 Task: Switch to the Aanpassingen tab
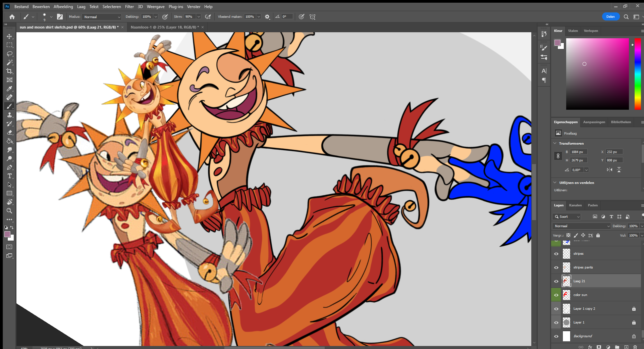pos(594,122)
